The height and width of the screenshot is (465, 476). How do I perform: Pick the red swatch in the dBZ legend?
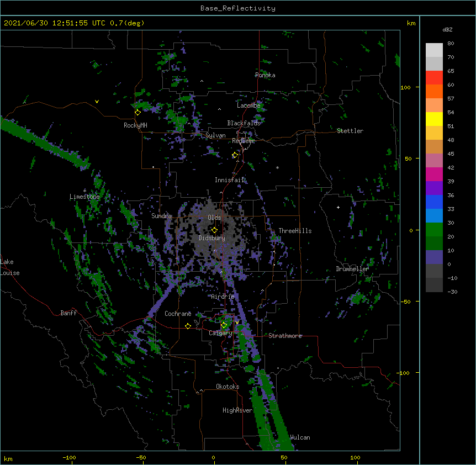(x=434, y=78)
